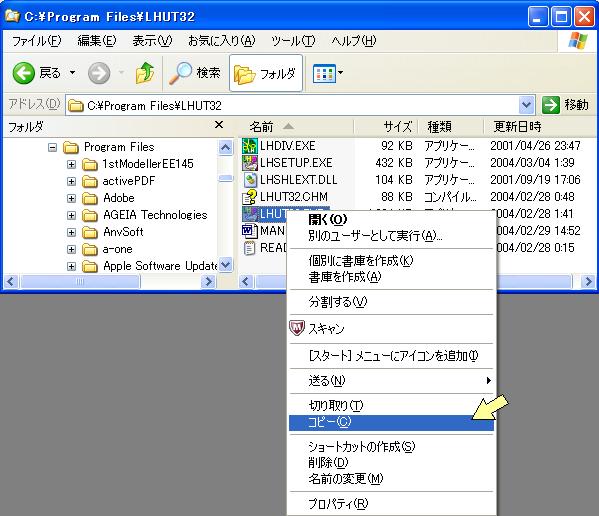
Task: Choose 書庫を作成(A) menu entry
Action: pyautogui.click(x=392, y=277)
